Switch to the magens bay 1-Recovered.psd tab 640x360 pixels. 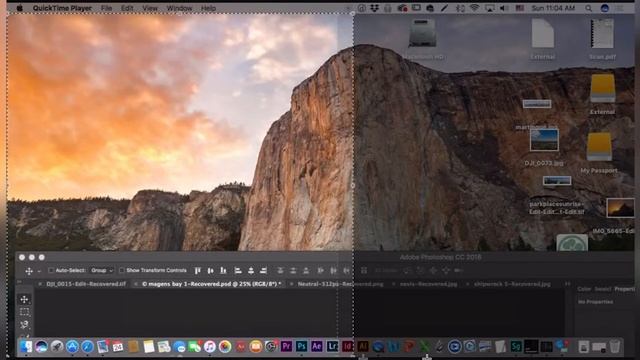(211, 284)
